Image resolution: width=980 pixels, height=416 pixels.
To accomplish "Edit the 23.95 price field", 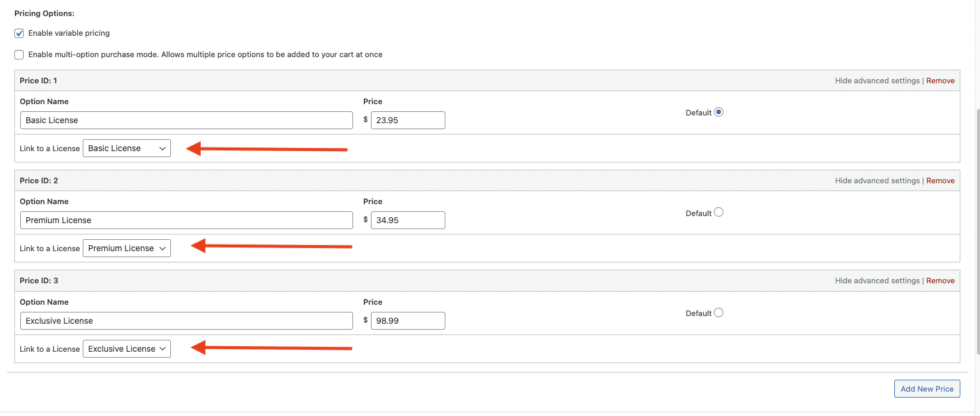I will tap(408, 120).
